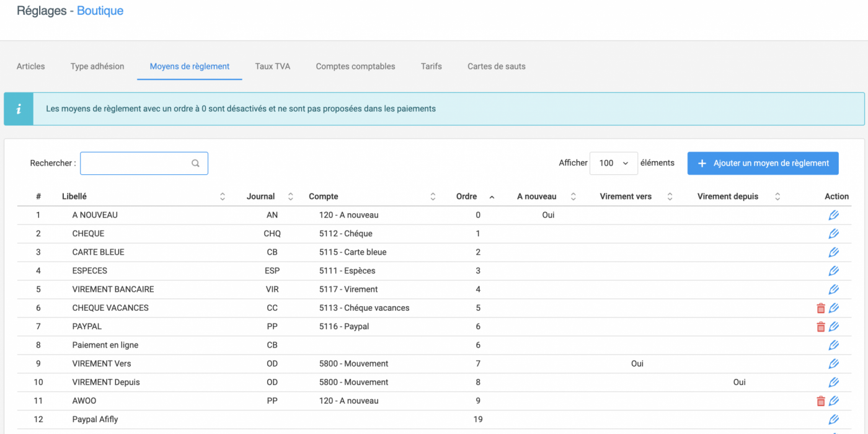The width and height of the screenshot is (868, 434).
Task: Click the '5116 - Paypal' account cell
Action: (x=343, y=327)
